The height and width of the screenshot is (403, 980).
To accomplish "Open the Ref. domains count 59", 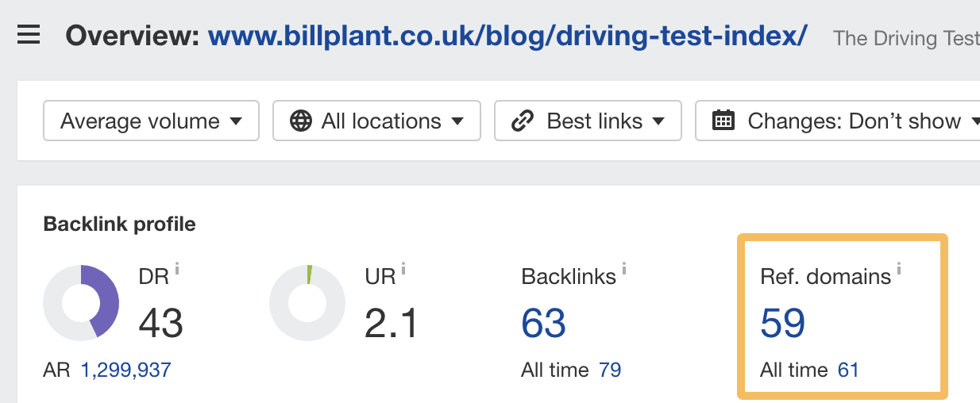I will (x=783, y=323).
